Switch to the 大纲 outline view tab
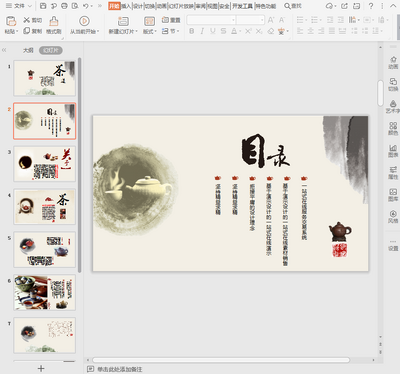 point(28,50)
